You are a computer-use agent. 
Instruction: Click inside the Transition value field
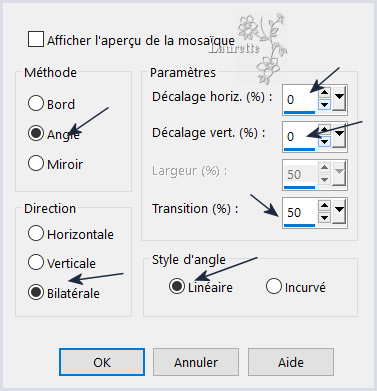click(300, 212)
